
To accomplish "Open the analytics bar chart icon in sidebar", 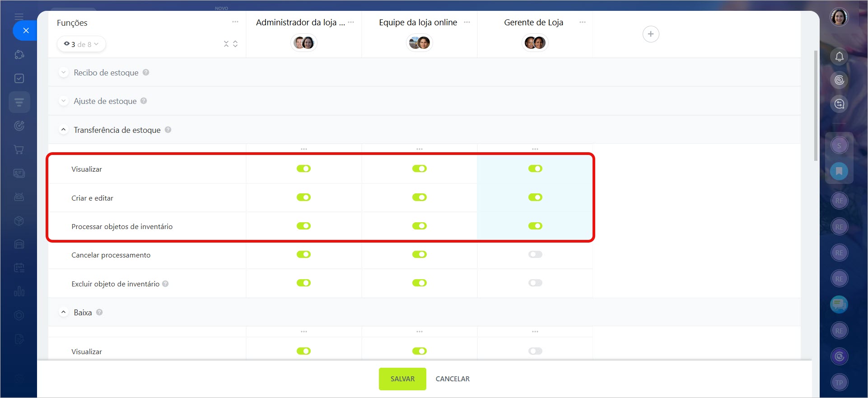I will tap(19, 291).
